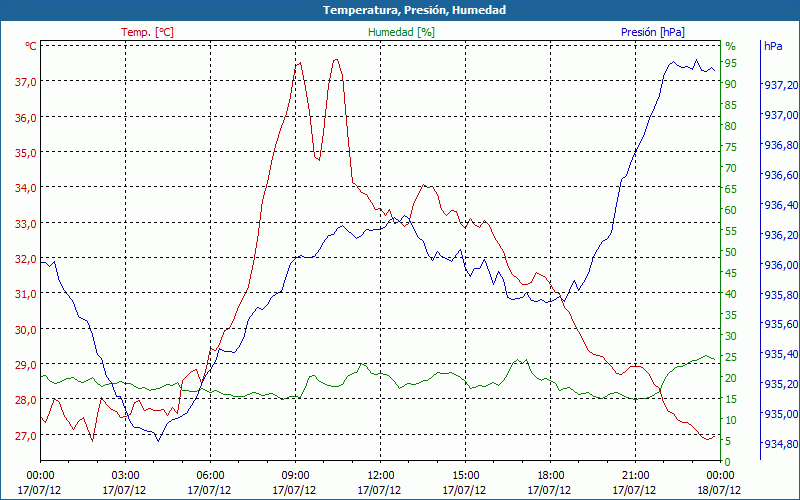This screenshot has height=500, width=800.
Task: Click the 937,00 pressure axis value
Action: tap(781, 115)
